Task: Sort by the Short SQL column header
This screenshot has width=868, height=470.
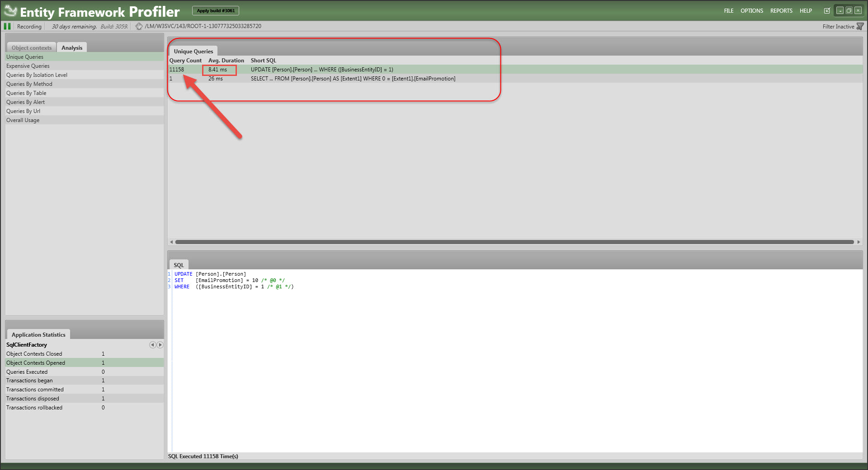Action: pos(263,61)
